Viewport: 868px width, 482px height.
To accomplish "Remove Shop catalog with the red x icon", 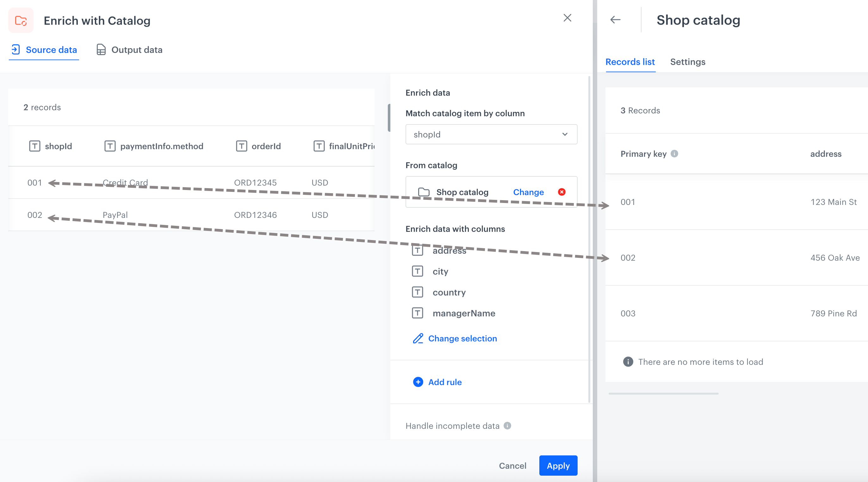I will tap(562, 192).
